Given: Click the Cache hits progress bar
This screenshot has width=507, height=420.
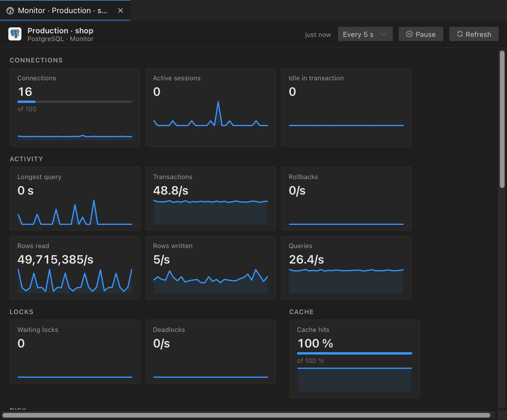Looking at the screenshot, I should point(355,353).
